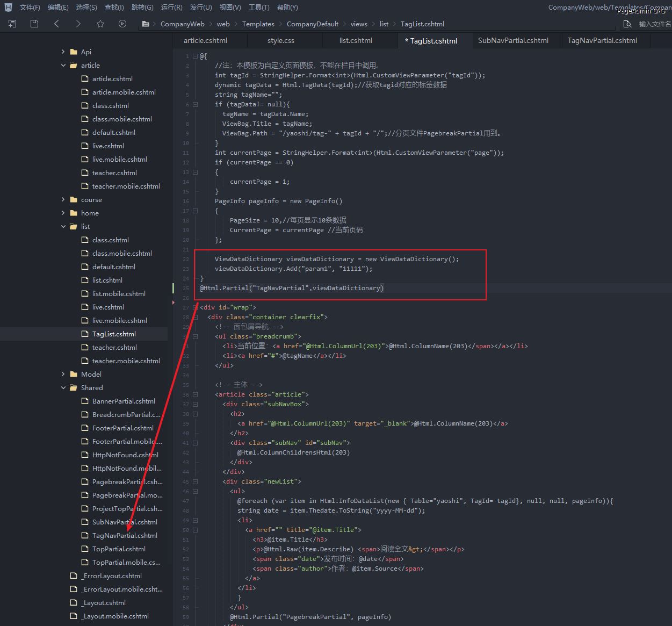Click CompanyDefault in the breadcrumb path
Viewport: 672px width, 626px height.
coord(312,24)
